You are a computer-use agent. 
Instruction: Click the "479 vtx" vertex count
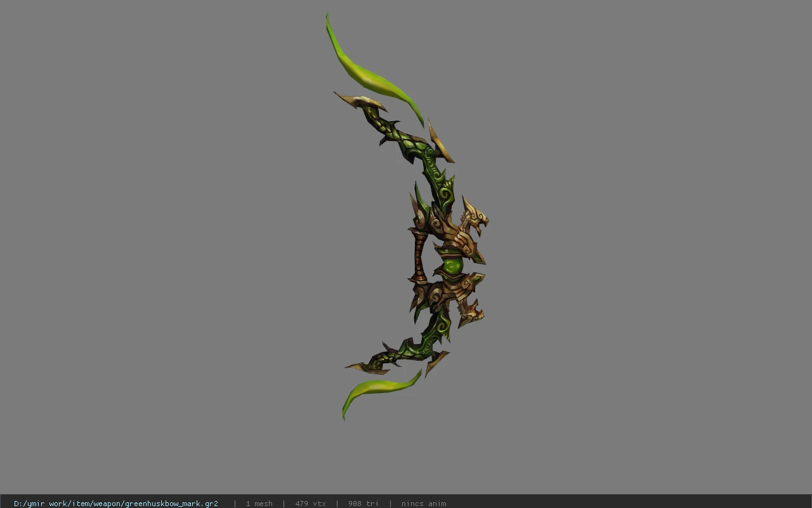tap(310, 504)
